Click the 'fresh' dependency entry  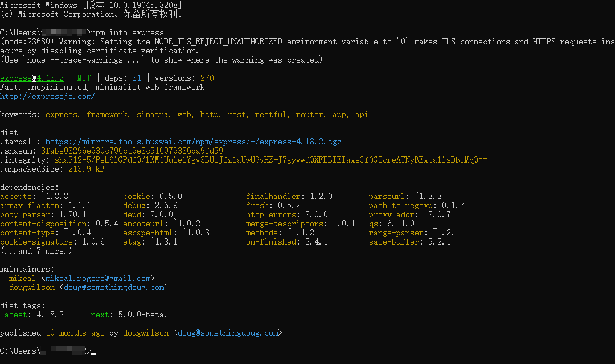pyautogui.click(x=273, y=206)
